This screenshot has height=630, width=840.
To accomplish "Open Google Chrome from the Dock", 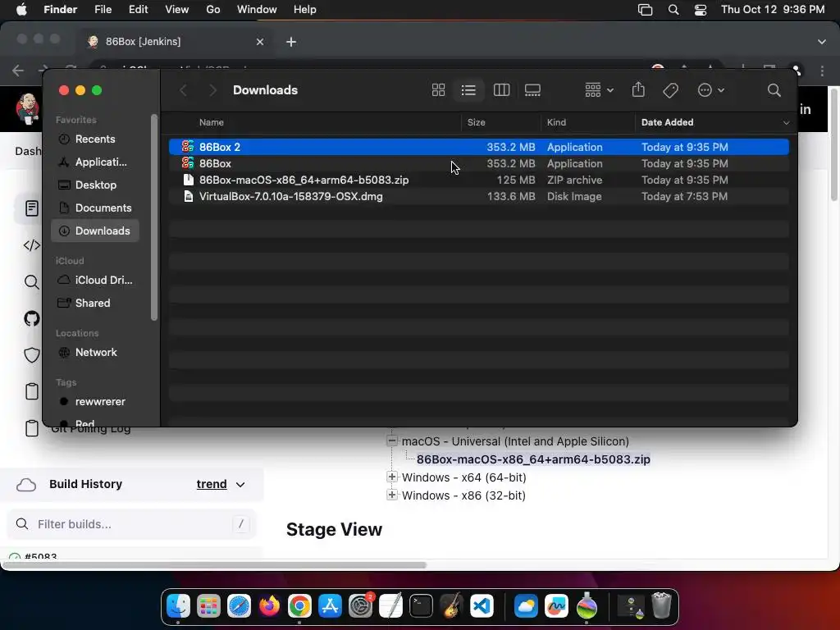I will [x=299, y=606].
